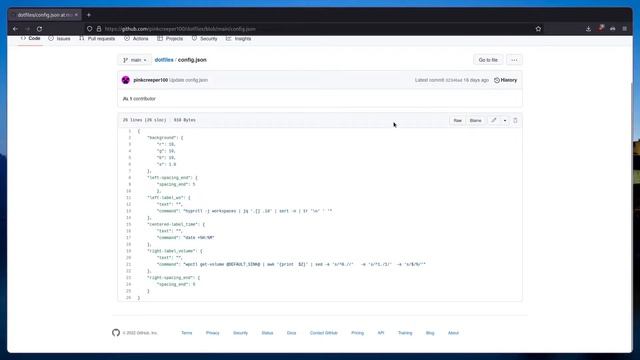Open Contact GitHub footer link

tap(324, 333)
